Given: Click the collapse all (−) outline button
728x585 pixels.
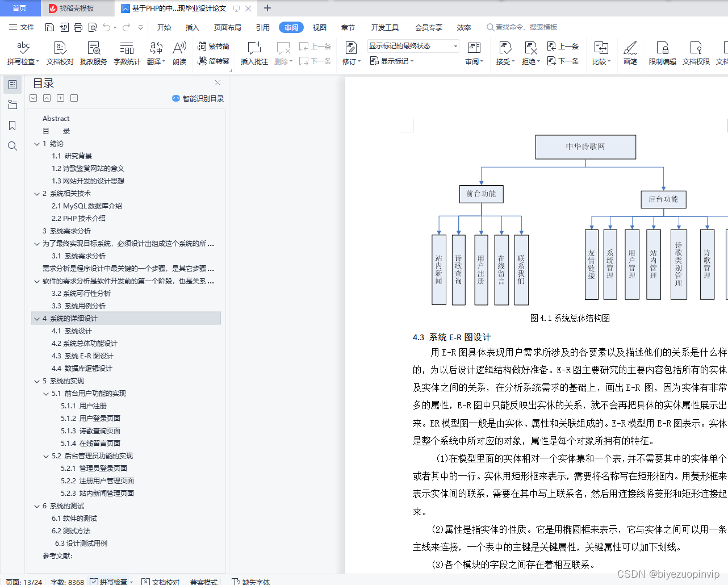Looking at the screenshot, I should (74, 98).
